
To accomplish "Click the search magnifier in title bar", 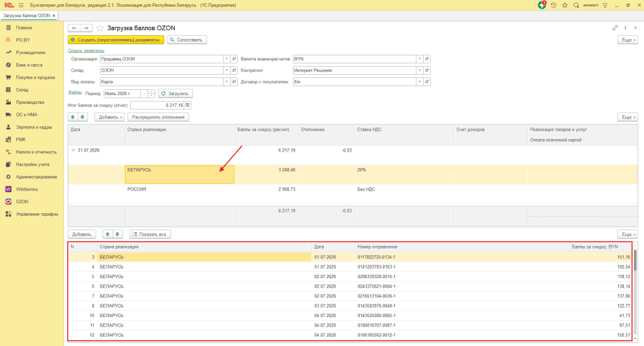I will 576,5.
